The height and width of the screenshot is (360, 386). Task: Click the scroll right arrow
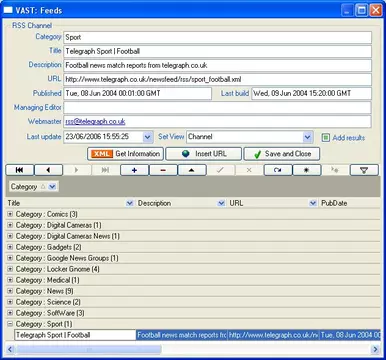(375, 349)
